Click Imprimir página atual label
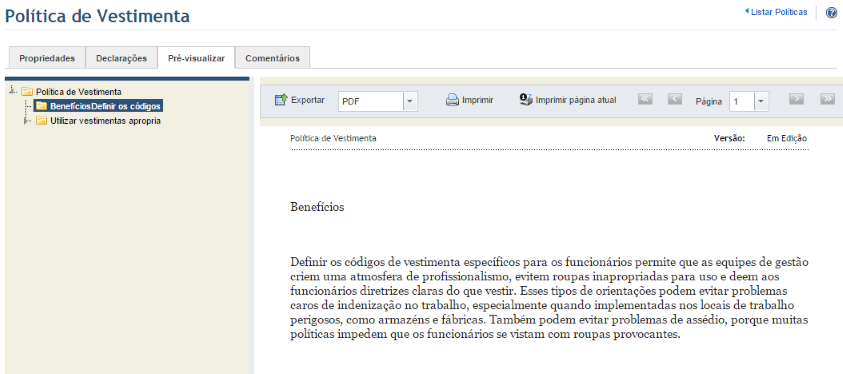Screen dimensions: 843x374 pyautogui.click(x=576, y=100)
